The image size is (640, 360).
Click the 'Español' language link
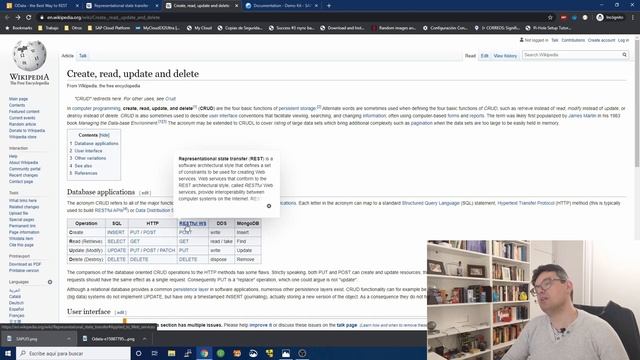point(16,309)
